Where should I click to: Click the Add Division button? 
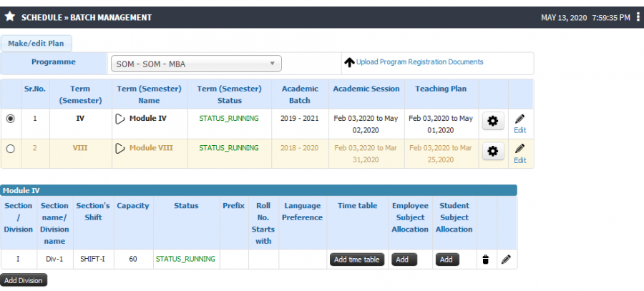[x=24, y=280]
